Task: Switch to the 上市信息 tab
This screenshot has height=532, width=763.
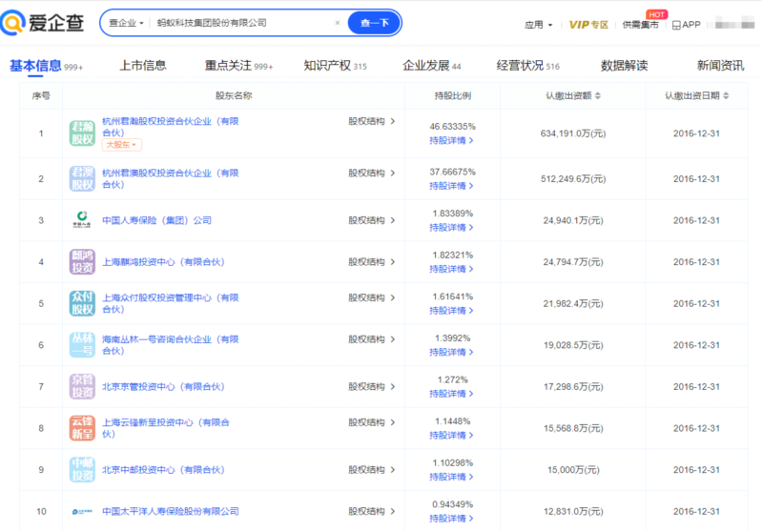Action: [143, 65]
